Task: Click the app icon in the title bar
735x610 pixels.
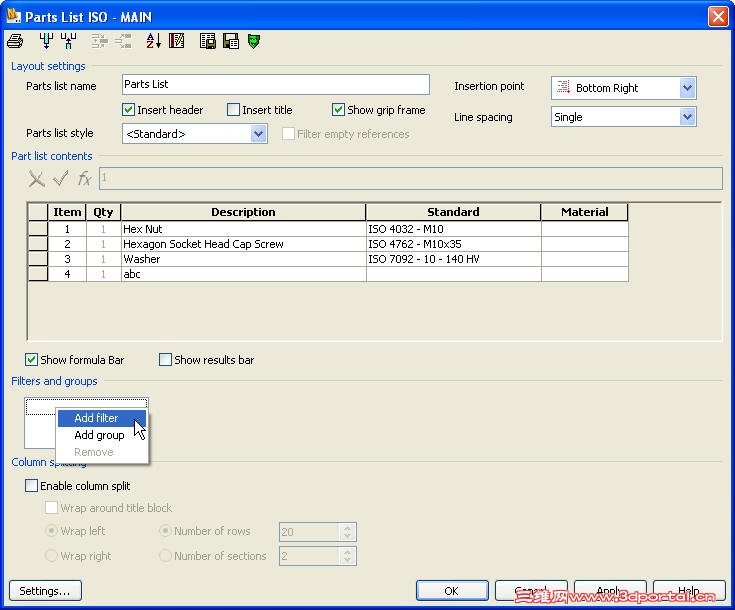Action: coord(14,16)
